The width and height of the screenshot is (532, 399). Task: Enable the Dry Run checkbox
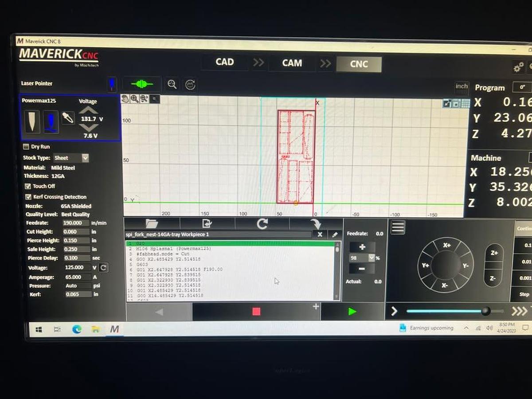[x=25, y=147]
